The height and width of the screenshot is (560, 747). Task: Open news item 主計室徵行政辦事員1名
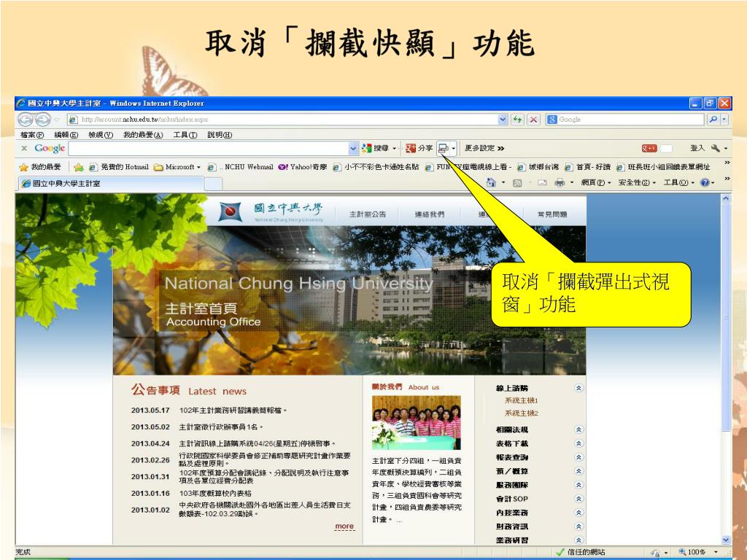pos(221,427)
